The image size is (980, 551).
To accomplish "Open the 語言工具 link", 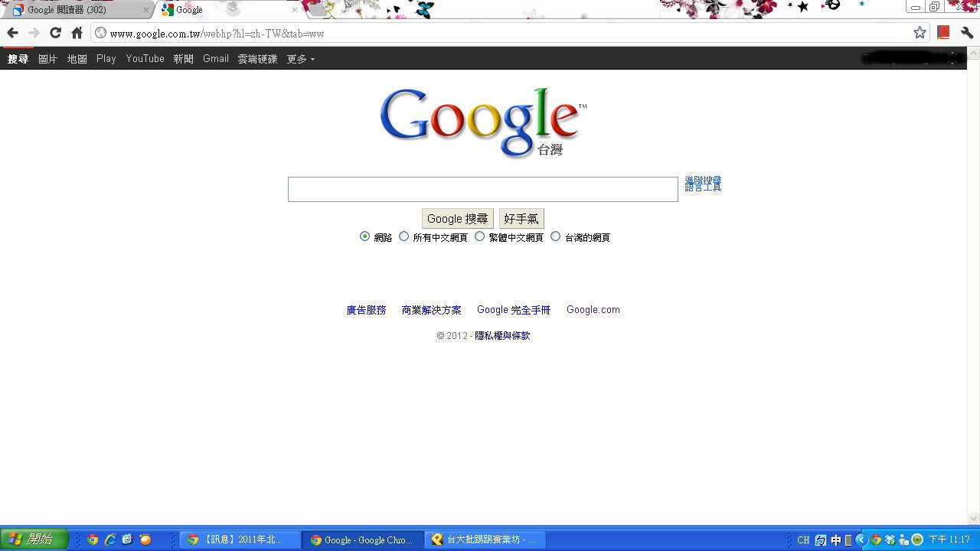I will [x=703, y=187].
